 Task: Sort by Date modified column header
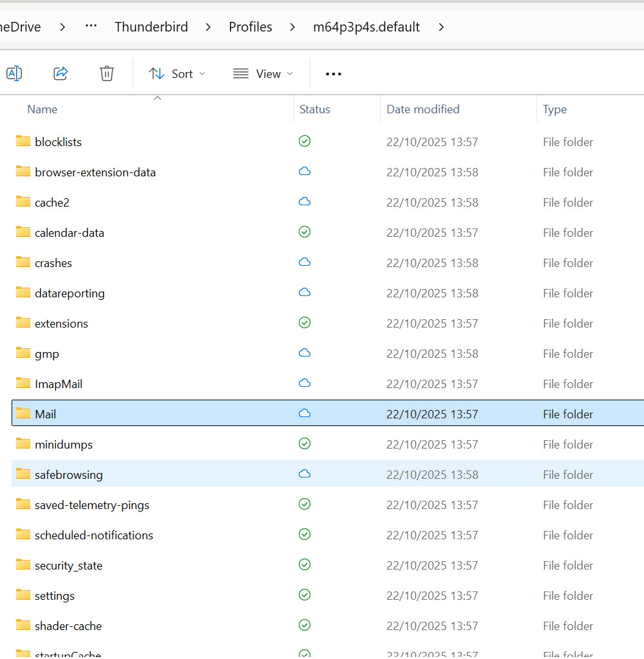423,109
